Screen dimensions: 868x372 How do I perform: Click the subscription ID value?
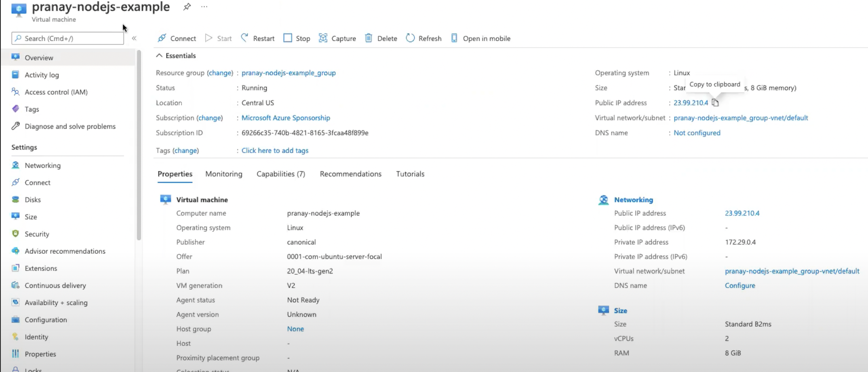tap(305, 133)
